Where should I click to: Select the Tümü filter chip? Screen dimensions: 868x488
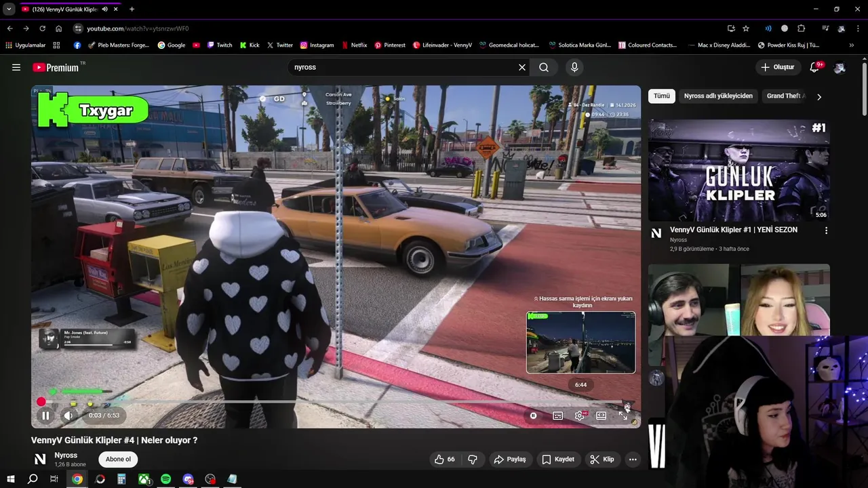coord(662,96)
